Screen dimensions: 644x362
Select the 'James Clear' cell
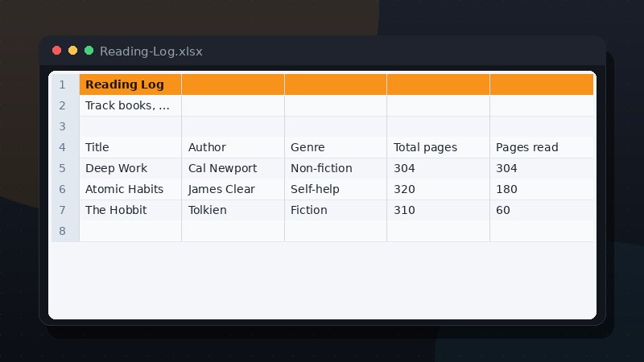(x=233, y=189)
